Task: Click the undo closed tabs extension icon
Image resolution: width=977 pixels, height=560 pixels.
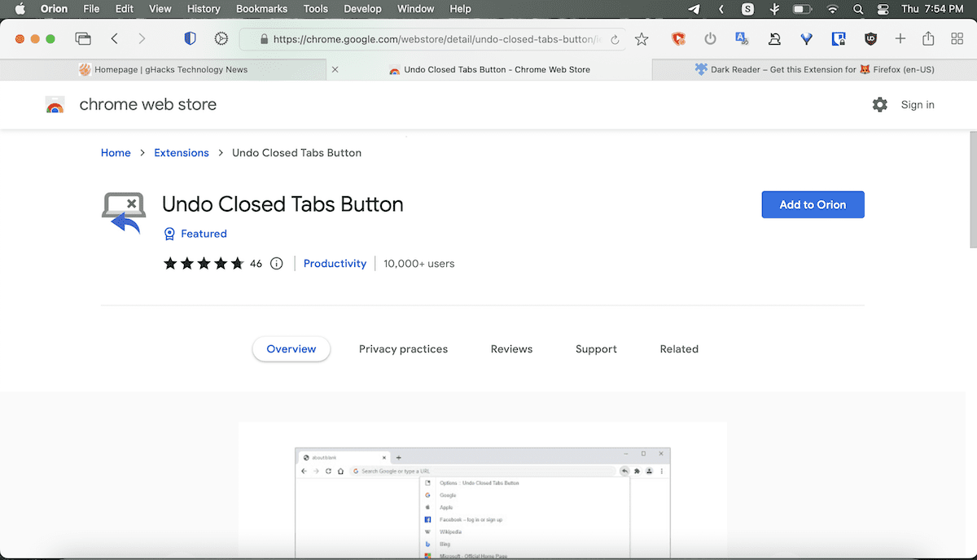Action: tap(774, 38)
